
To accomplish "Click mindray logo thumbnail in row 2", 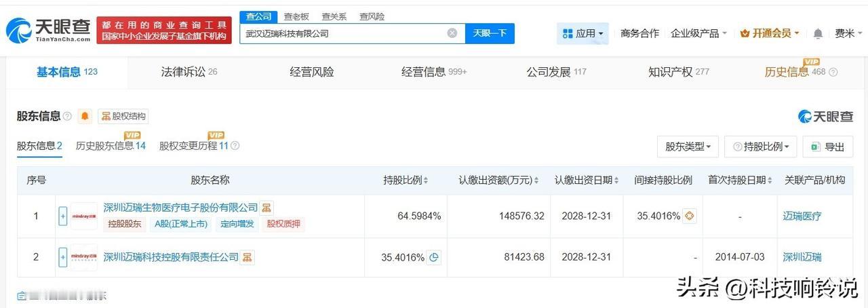I will [84, 257].
